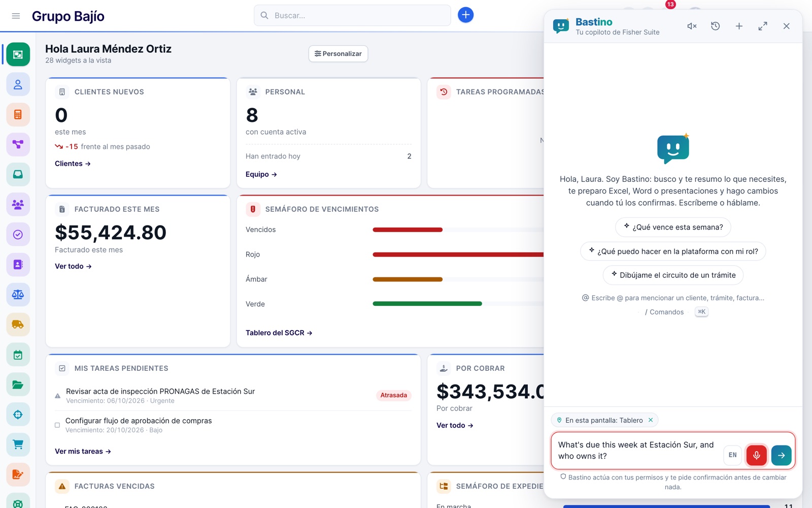
Task: Remove the 'En esta pantalla: Tablero' context chip
Action: [651, 420]
